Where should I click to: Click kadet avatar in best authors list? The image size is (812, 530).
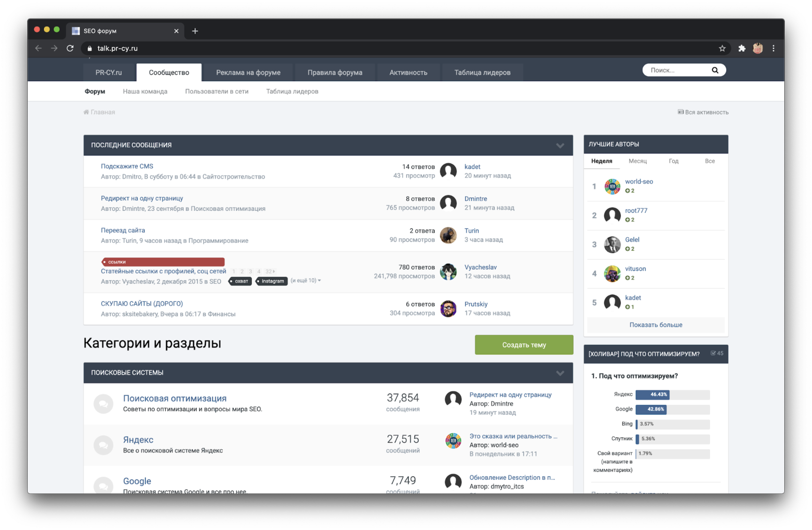point(612,302)
